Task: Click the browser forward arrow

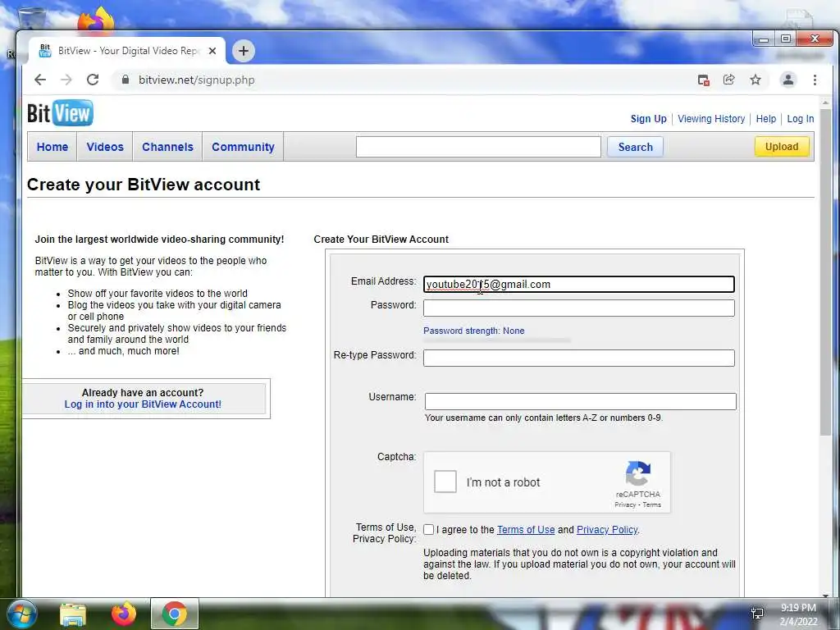Action: click(66, 80)
